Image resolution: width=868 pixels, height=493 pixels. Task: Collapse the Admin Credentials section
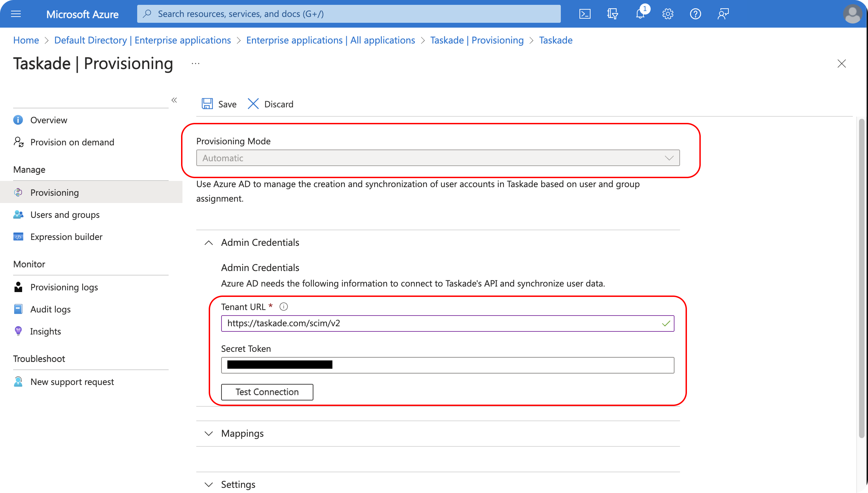(x=209, y=243)
